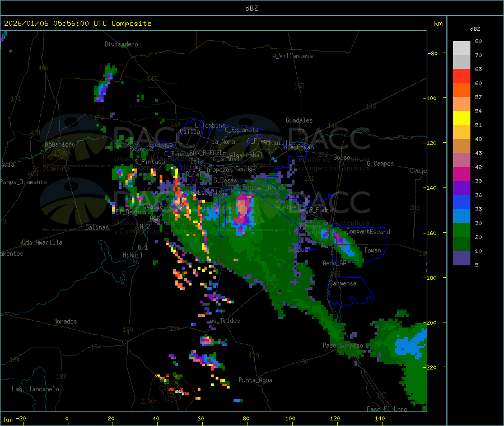Click the A_Villanueva map label
504x426 pixels.
(292, 56)
